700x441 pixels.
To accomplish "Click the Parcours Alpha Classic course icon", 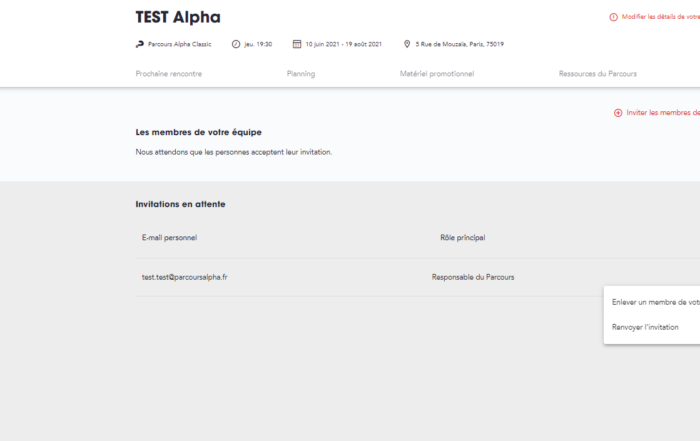I will pyautogui.click(x=140, y=44).
